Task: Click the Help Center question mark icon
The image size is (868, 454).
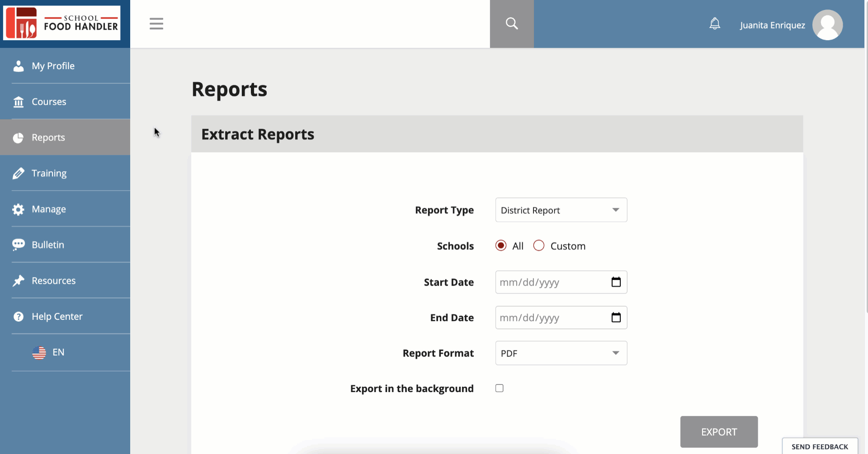Action: [19, 317]
